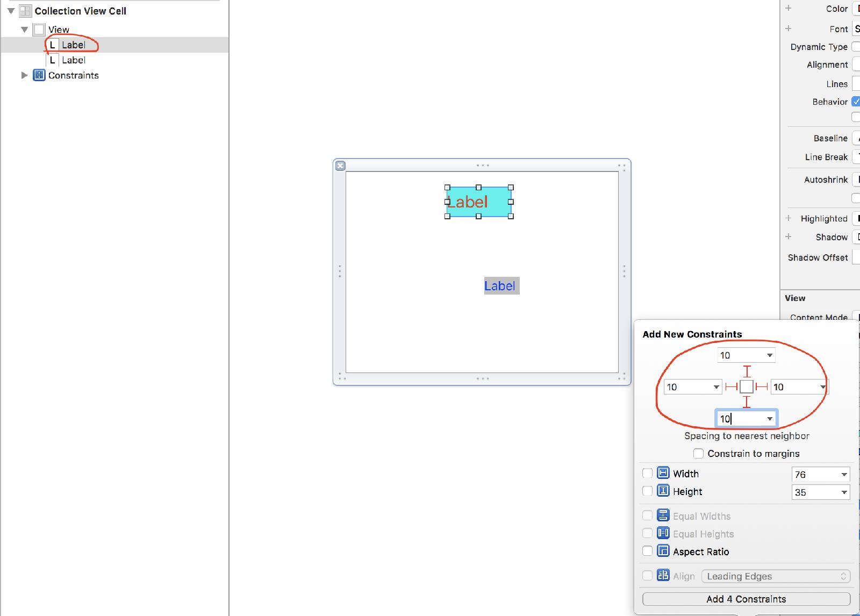
Task: Click the top spacing strut constraint
Action: (747, 371)
